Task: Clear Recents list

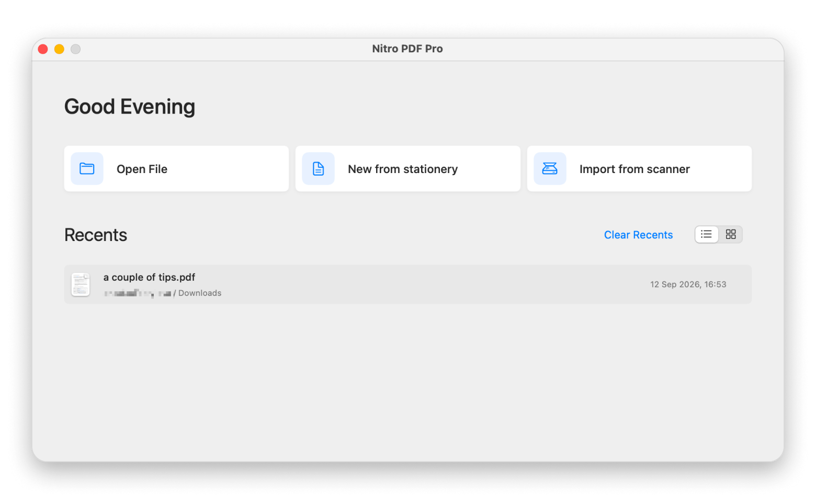Action: tap(638, 235)
